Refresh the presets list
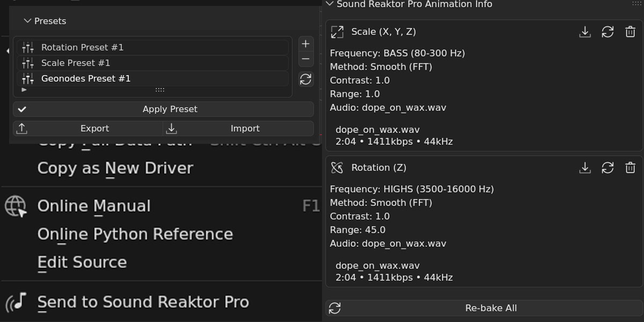The image size is (644, 322). (x=306, y=79)
